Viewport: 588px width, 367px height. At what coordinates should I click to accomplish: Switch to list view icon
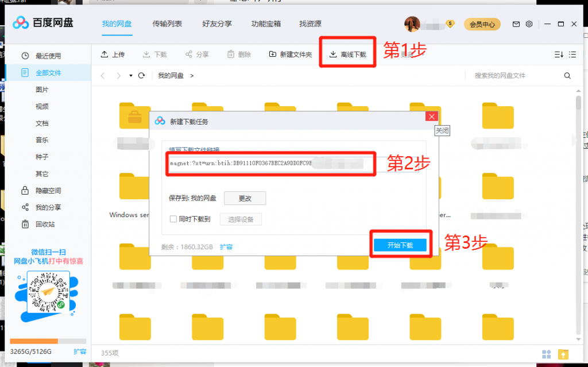[572, 55]
